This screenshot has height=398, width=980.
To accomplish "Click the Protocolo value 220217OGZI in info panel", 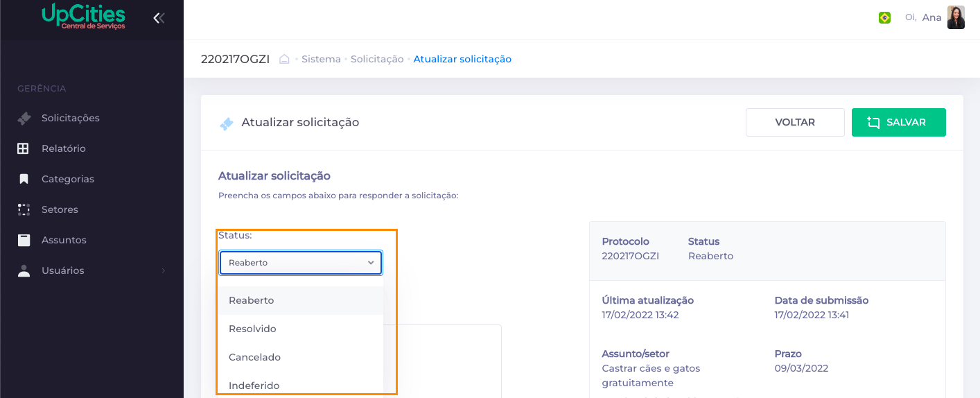I will pos(631,256).
